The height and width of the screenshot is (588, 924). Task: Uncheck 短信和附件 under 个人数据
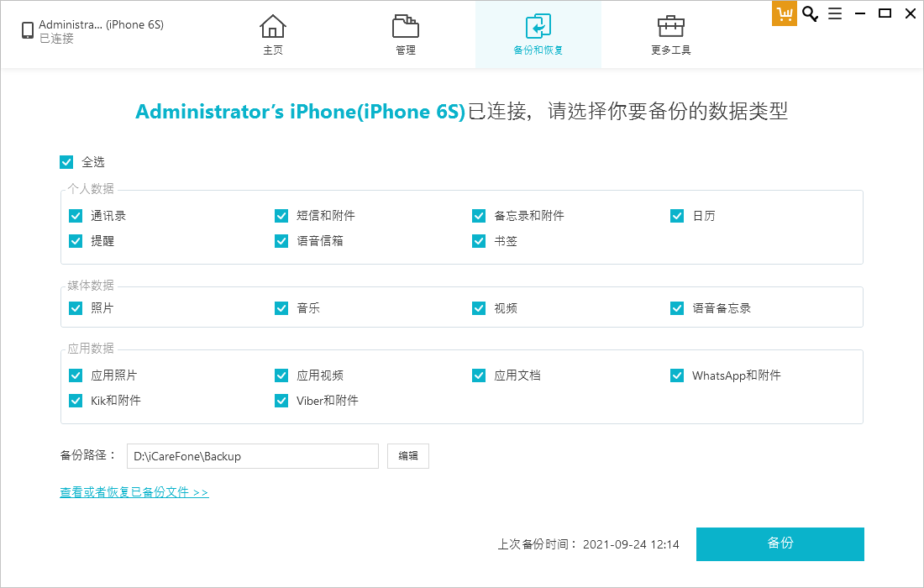(x=281, y=215)
